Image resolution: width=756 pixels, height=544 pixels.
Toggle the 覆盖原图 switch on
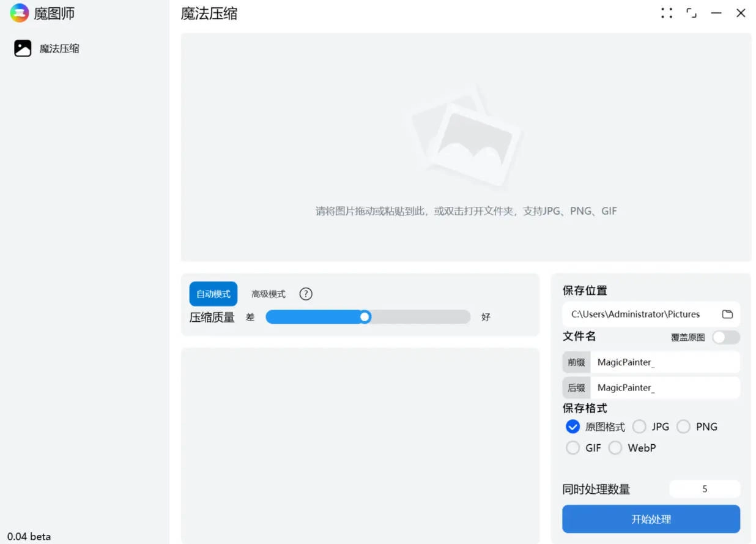click(x=725, y=337)
